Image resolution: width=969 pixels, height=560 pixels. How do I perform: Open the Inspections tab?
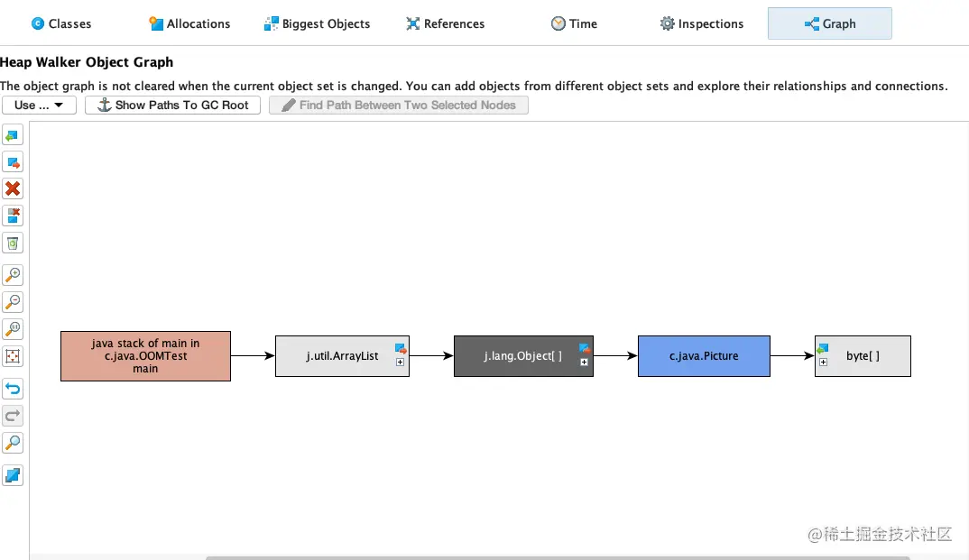point(701,23)
